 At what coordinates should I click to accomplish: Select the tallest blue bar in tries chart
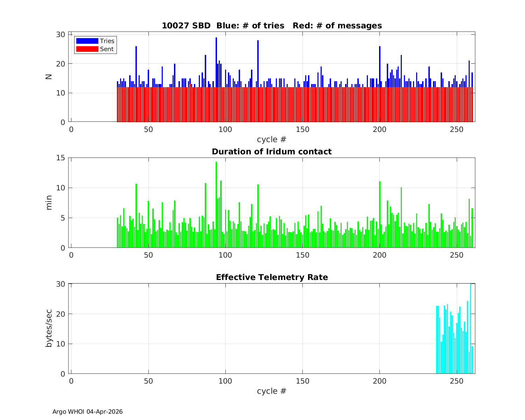coord(216,63)
